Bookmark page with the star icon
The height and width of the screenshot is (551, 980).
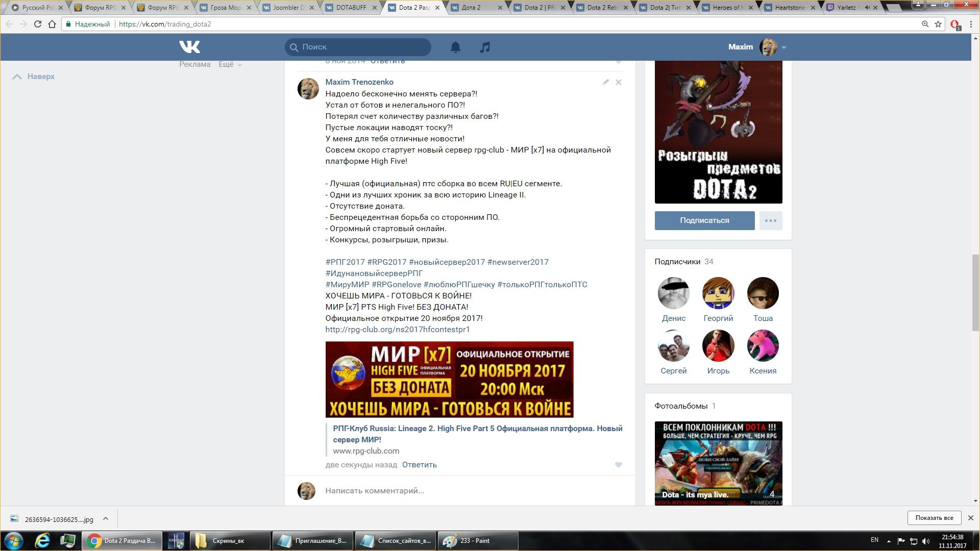tap(938, 24)
